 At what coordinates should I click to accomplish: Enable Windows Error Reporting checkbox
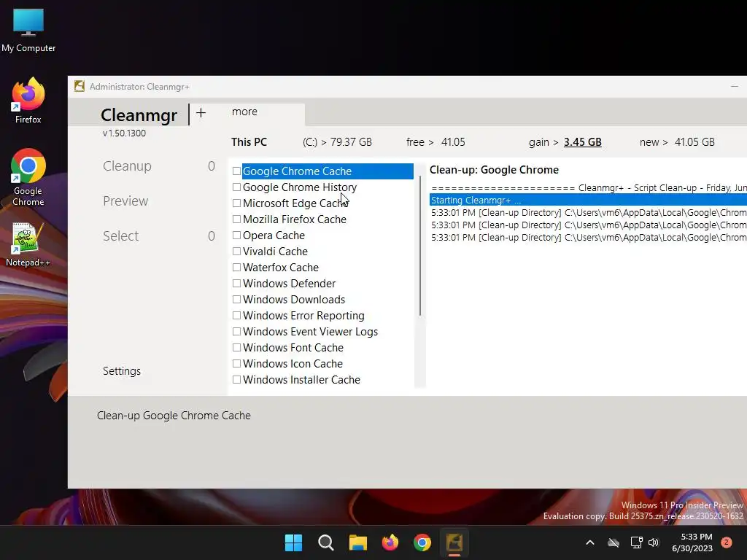[236, 316]
